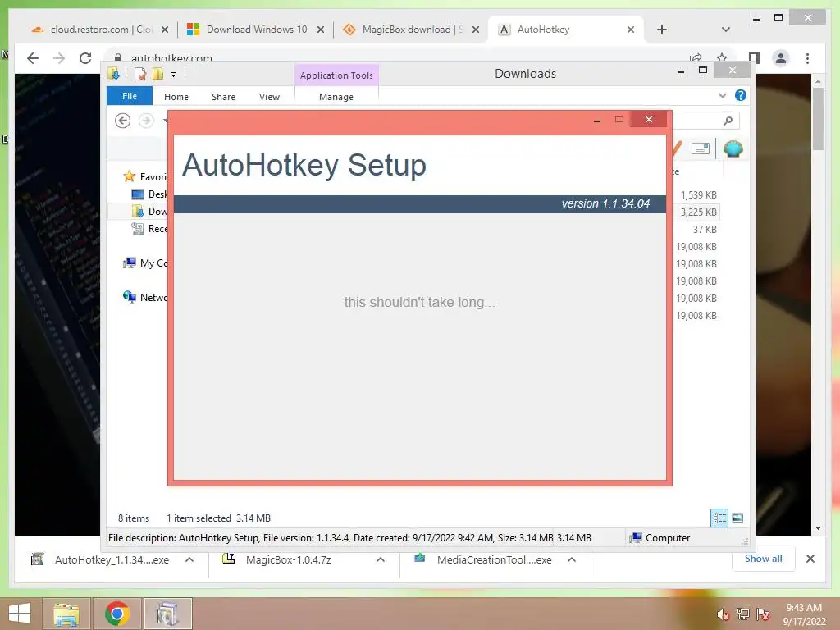This screenshot has height=630, width=840.
Task: Select the Application Tools contextual tab
Action: pyautogui.click(x=336, y=75)
